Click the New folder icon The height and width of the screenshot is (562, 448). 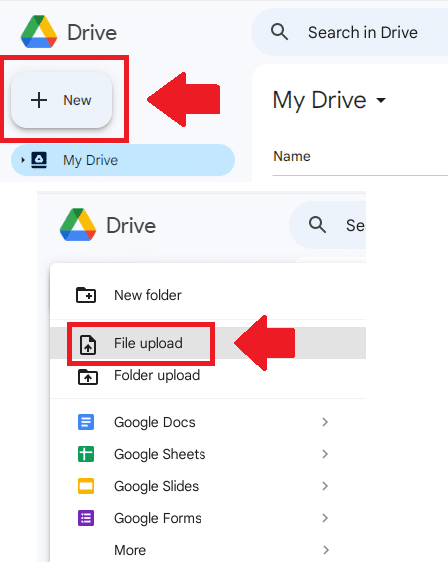tap(86, 295)
